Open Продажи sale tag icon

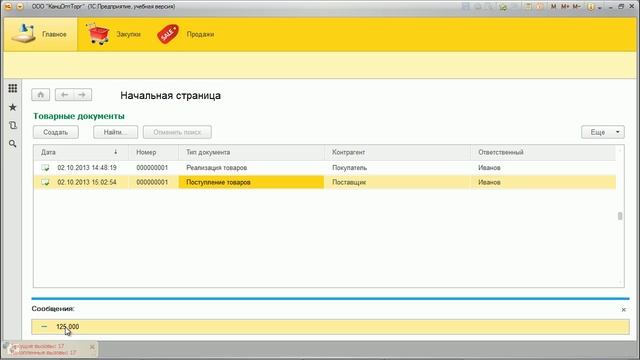coord(168,34)
